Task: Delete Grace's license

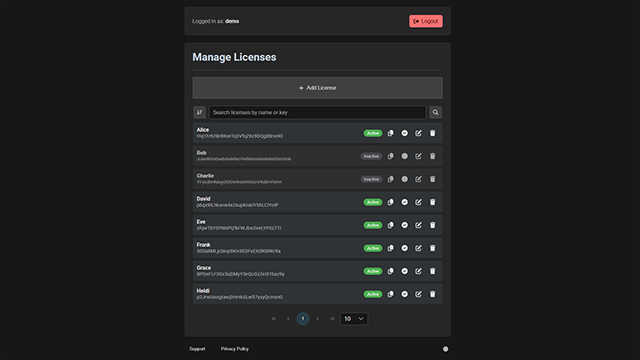Action: coord(433,271)
